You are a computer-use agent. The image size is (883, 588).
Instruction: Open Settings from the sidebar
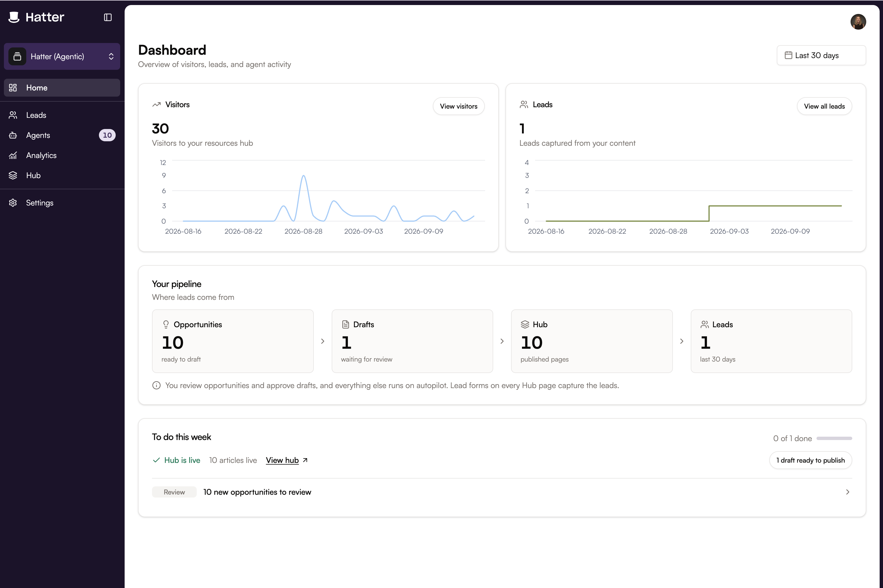coord(62,203)
